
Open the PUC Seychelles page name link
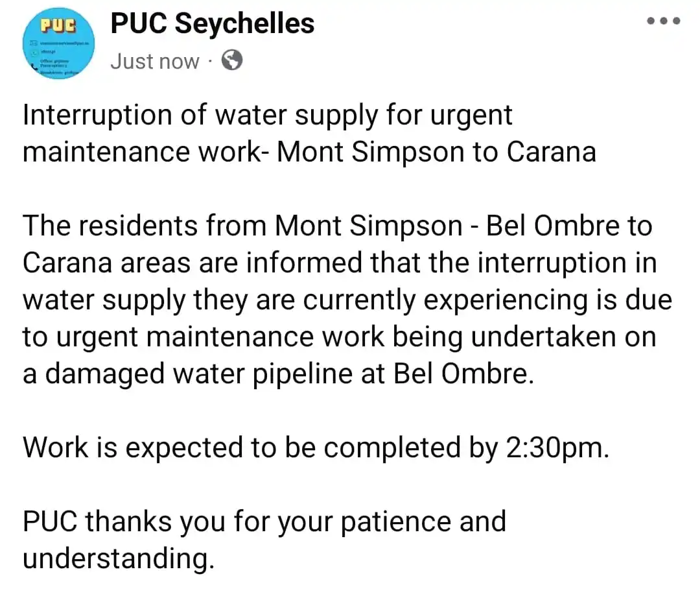pos(212,23)
